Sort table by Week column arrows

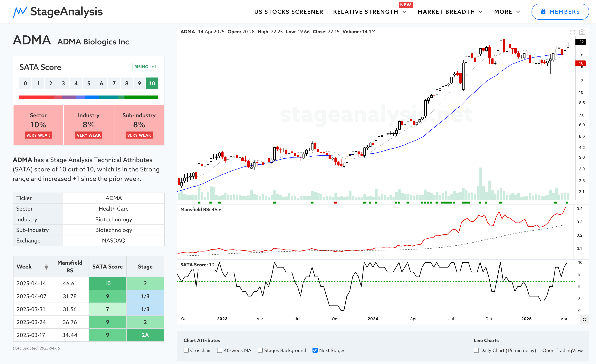point(46,267)
